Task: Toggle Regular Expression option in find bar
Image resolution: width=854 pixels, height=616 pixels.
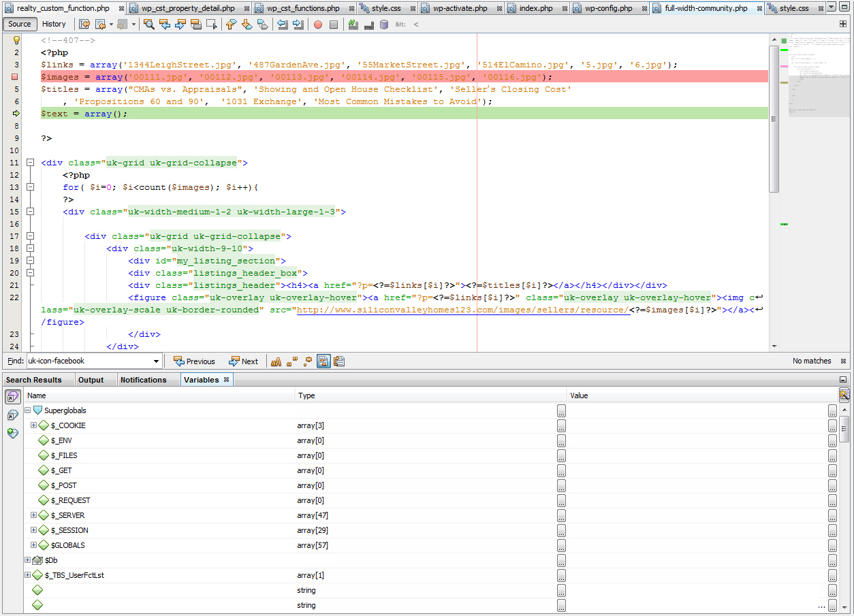Action: tap(308, 361)
